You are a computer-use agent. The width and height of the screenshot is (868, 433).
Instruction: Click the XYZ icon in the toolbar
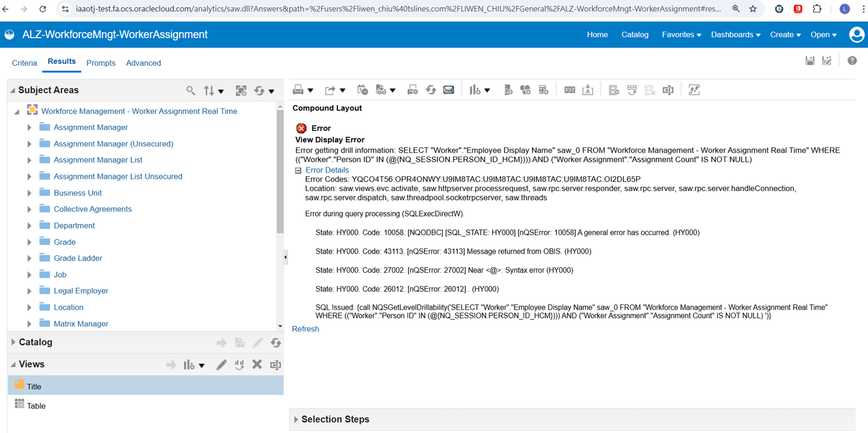pos(570,90)
